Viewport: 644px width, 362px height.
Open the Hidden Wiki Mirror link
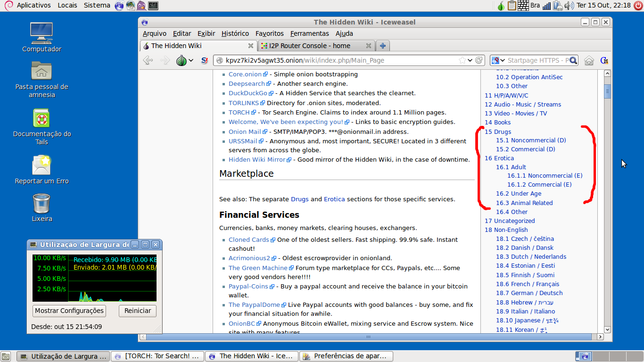(257, 159)
